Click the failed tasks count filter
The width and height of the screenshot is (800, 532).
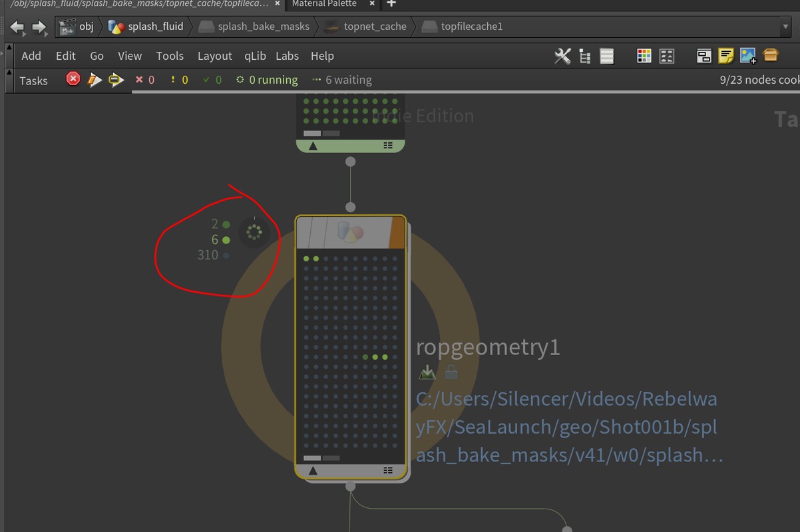pos(145,80)
